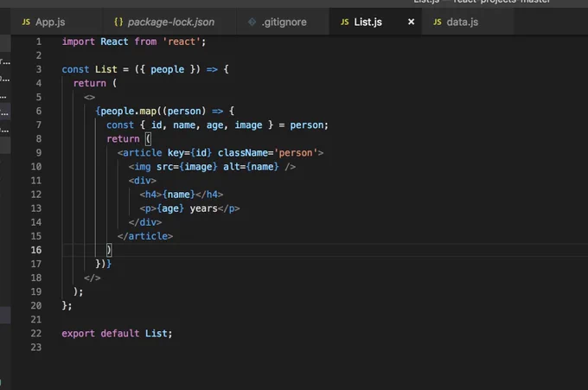
Task: Click line number 22 in the gutter
Action: (36, 334)
